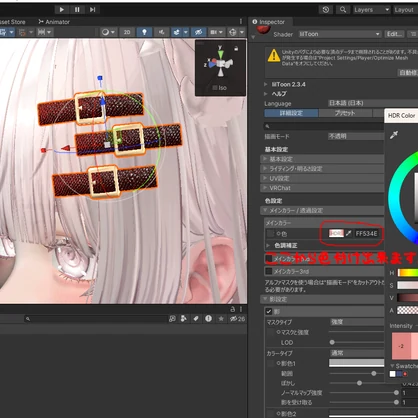Open the Layers dropdown
The image size is (418, 418).
371,10
